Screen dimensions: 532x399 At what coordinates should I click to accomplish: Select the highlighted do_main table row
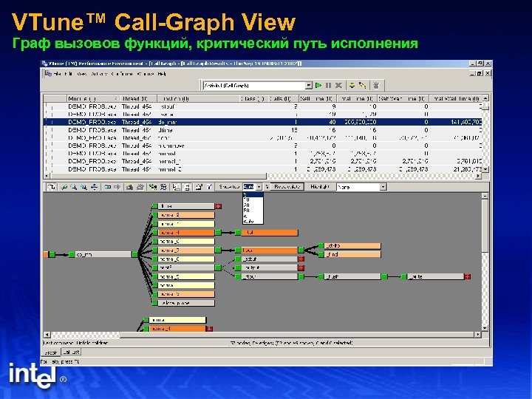[263, 122]
